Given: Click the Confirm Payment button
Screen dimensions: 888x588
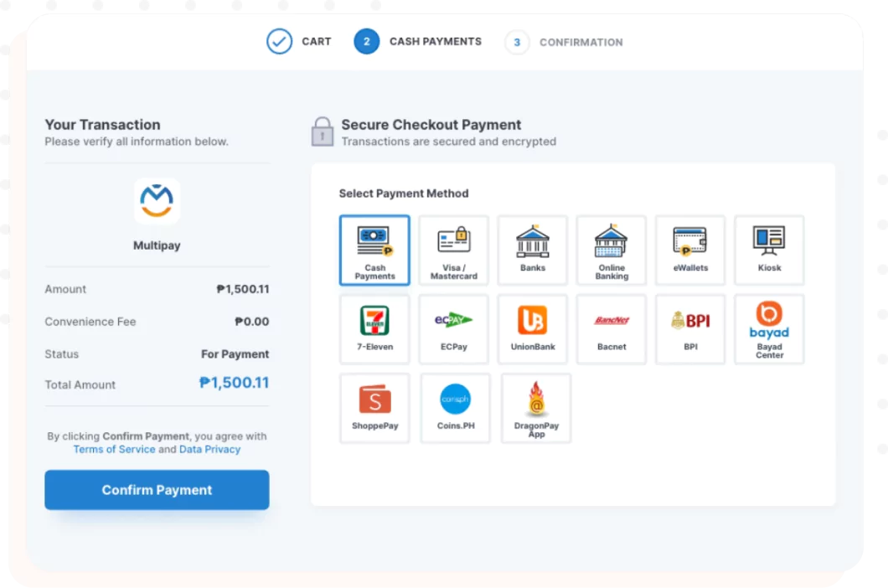Looking at the screenshot, I should coord(157,490).
